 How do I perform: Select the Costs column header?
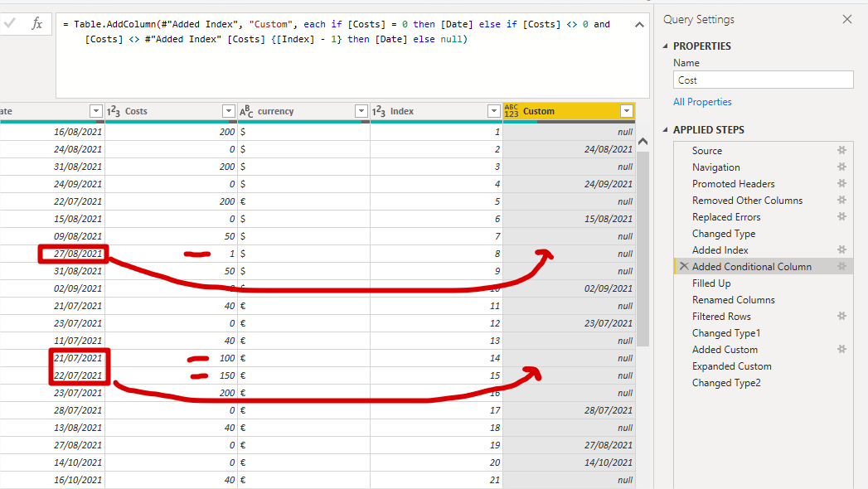coord(171,111)
